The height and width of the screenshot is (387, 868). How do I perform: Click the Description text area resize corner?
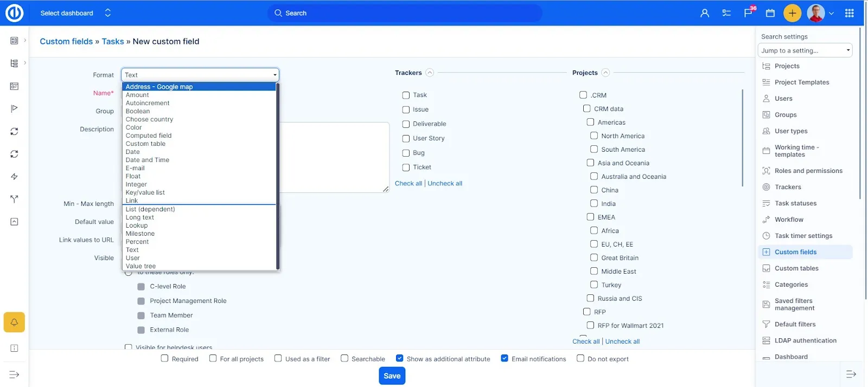pyautogui.click(x=386, y=189)
